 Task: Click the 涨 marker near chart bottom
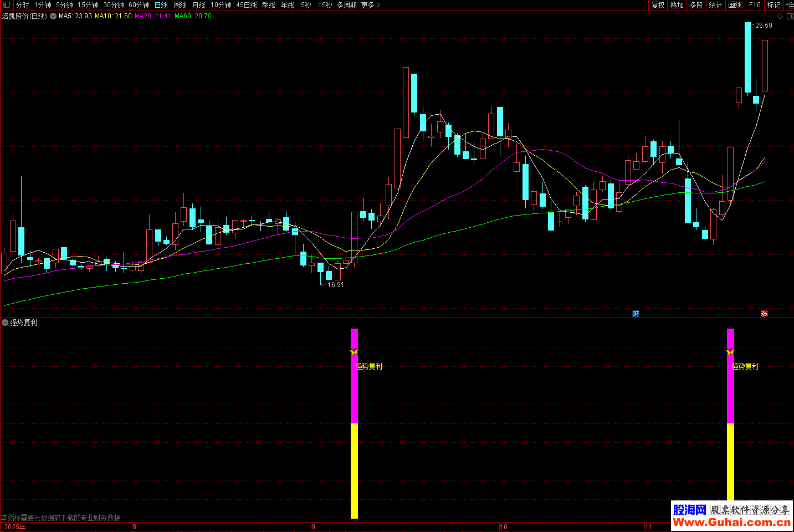[764, 314]
